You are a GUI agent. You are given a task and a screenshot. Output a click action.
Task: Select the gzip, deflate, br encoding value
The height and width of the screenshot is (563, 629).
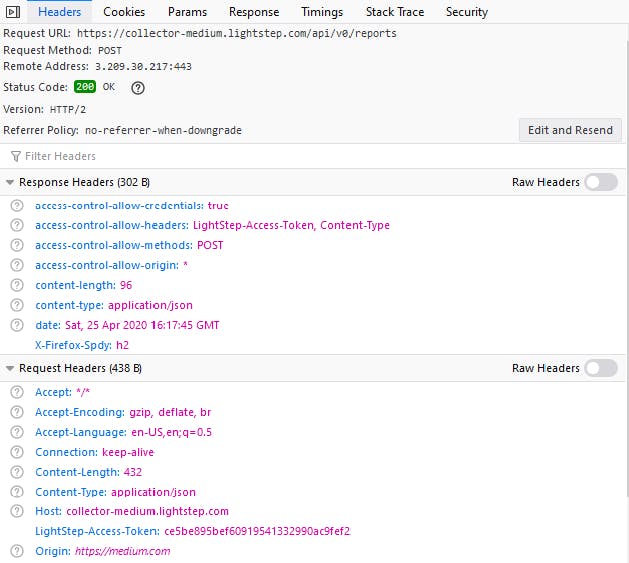click(x=170, y=412)
